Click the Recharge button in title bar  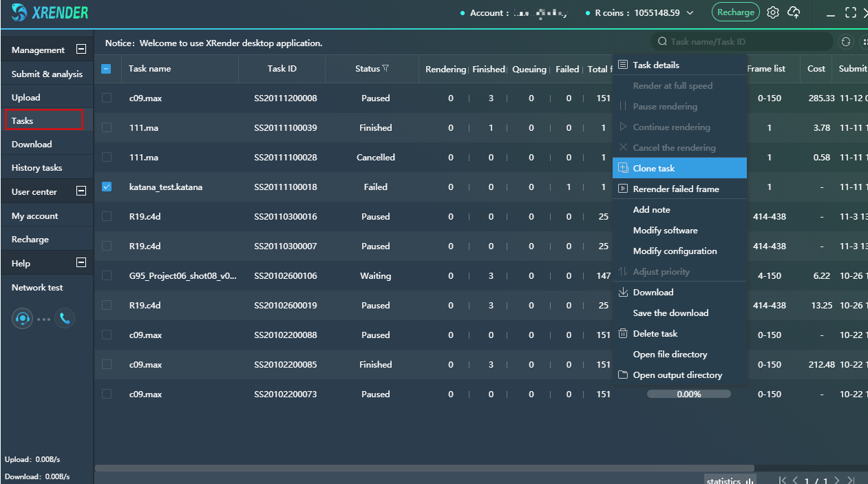point(735,12)
